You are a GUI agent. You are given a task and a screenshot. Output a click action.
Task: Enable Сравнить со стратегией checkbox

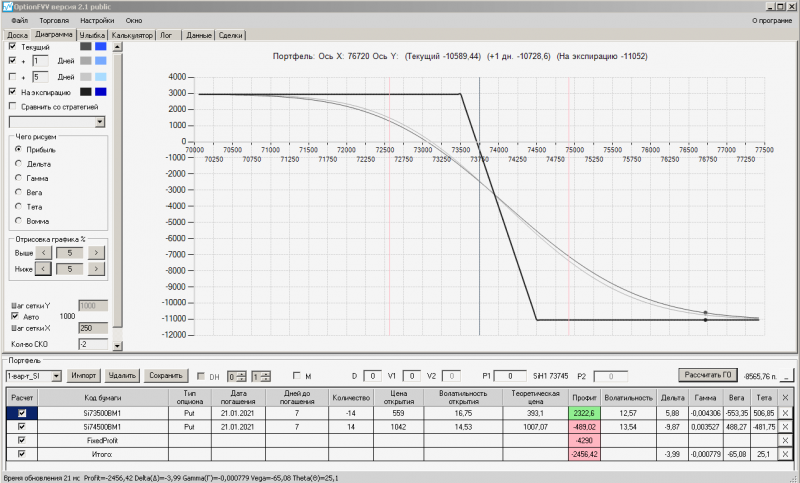pyautogui.click(x=13, y=106)
